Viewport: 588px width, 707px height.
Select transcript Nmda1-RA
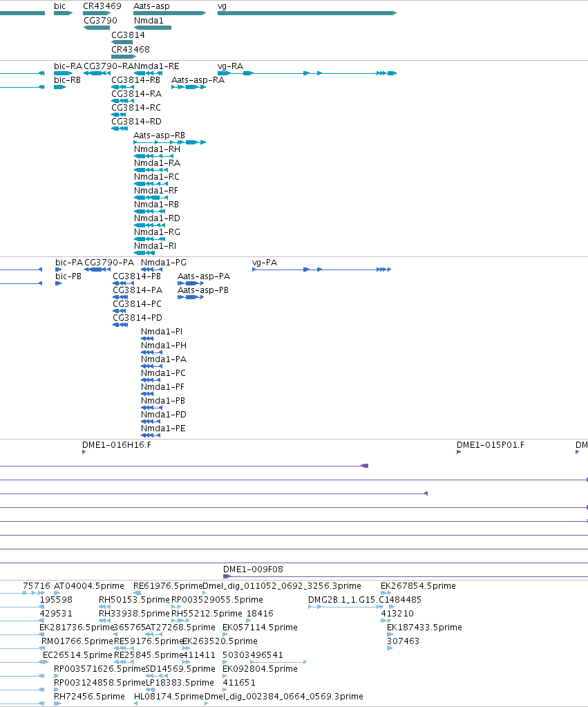point(151,170)
